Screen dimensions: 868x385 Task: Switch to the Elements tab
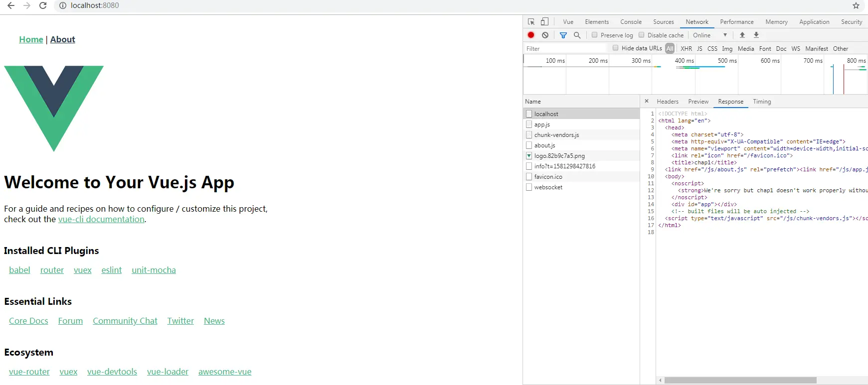click(597, 22)
